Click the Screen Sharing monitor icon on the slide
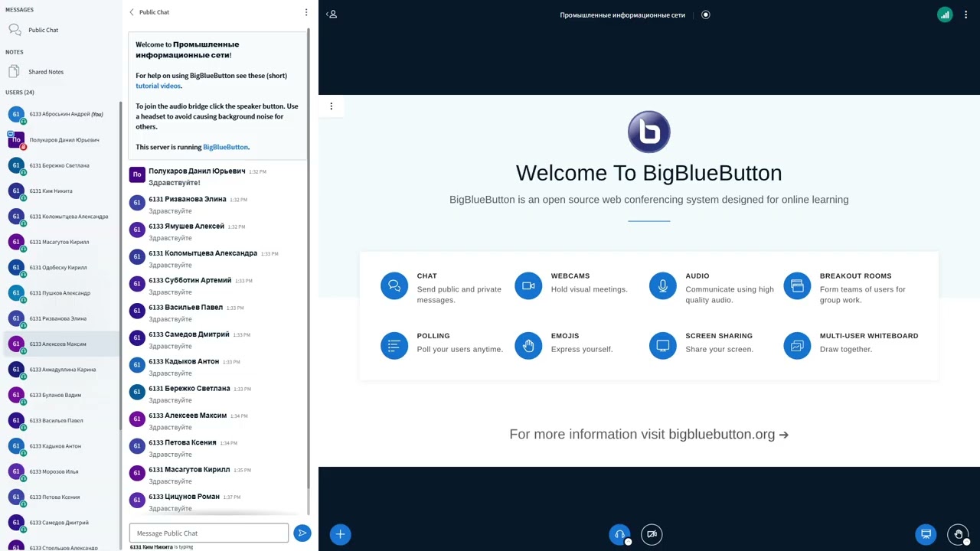 pos(663,346)
